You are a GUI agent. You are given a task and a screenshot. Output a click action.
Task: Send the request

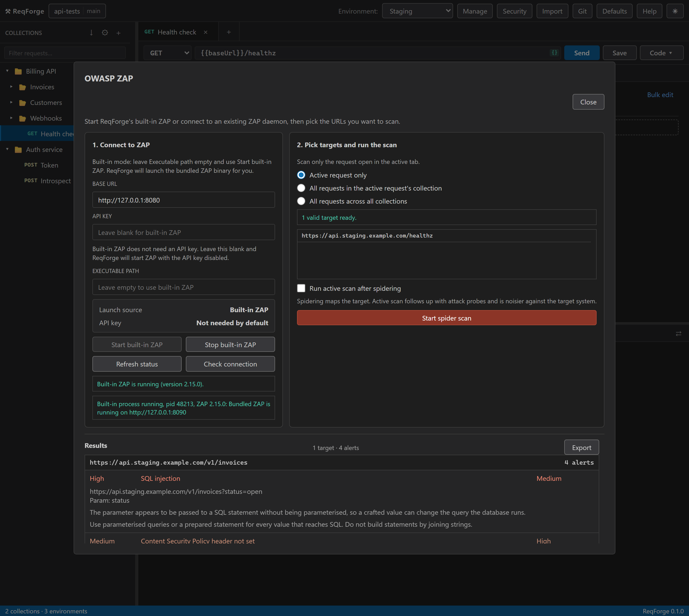(581, 53)
